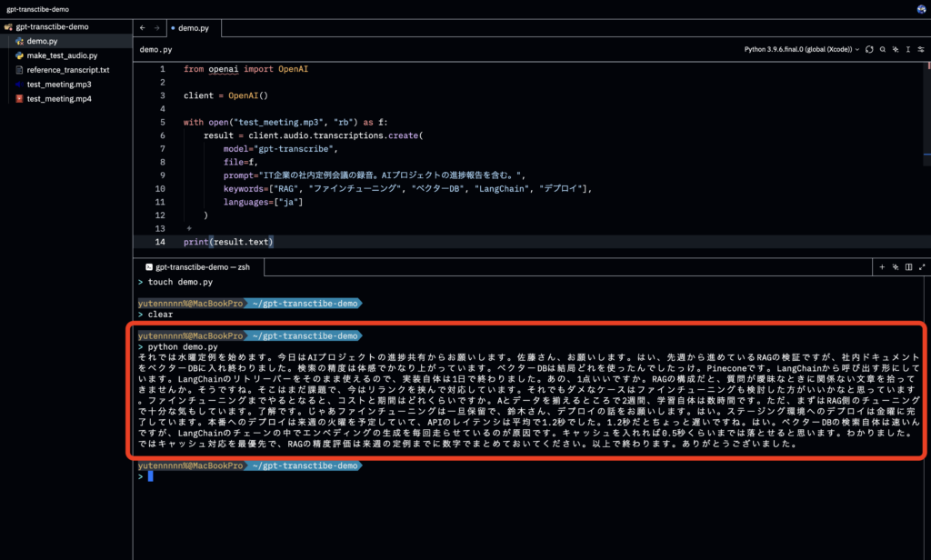This screenshot has width=931, height=560.
Task: Click the keywords=["RAG"...] code line
Action: 407,189
